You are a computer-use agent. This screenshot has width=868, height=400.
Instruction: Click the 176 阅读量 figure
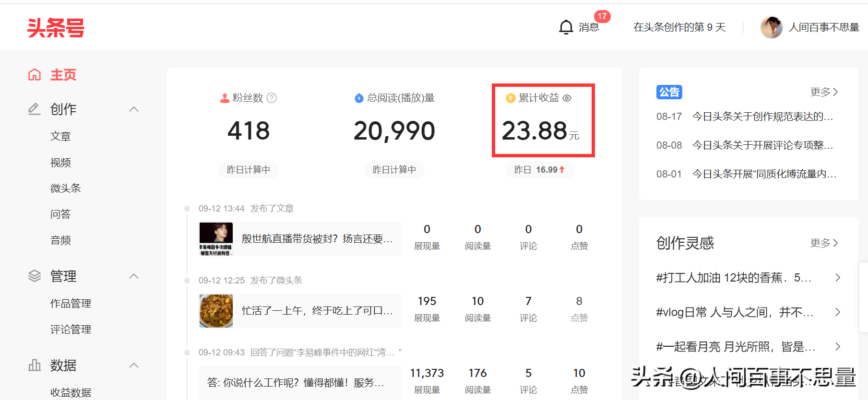click(x=478, y=373)
